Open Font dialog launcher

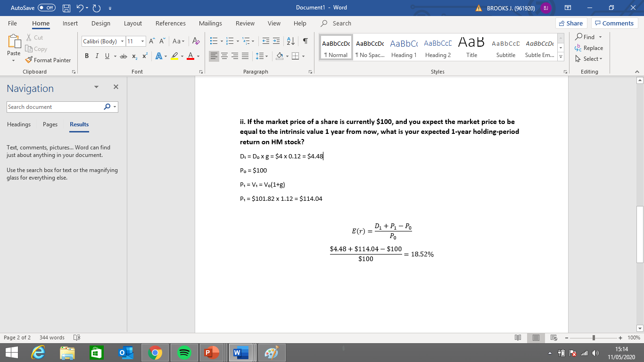(201, 72)
